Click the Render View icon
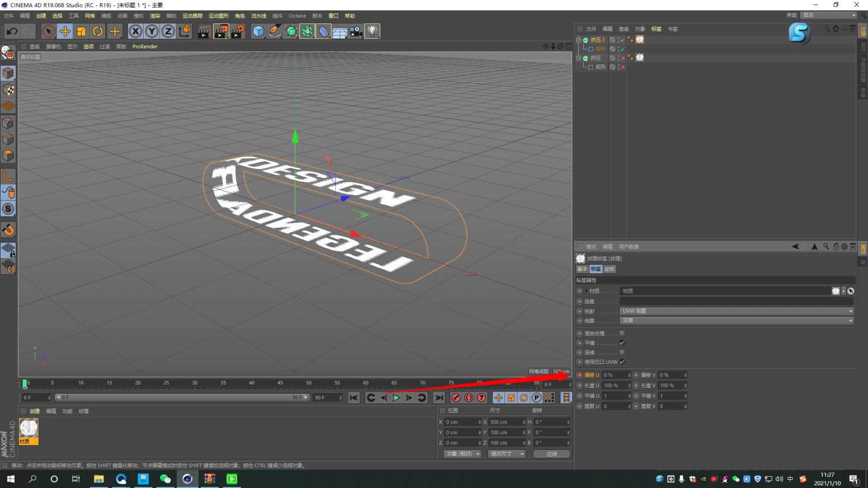The width and height of the screenshot is (868, 488). pos(203,31)
